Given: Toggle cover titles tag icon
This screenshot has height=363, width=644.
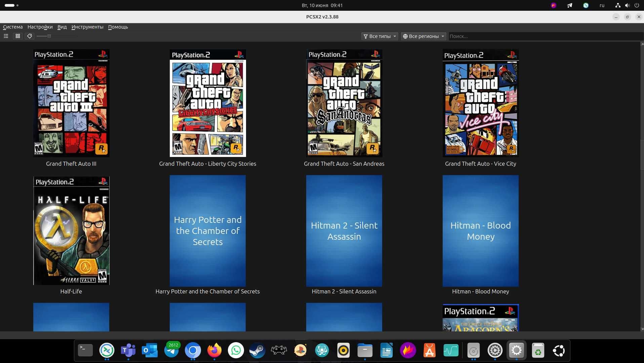Looking at the screenshot, I should coord(30,36).
